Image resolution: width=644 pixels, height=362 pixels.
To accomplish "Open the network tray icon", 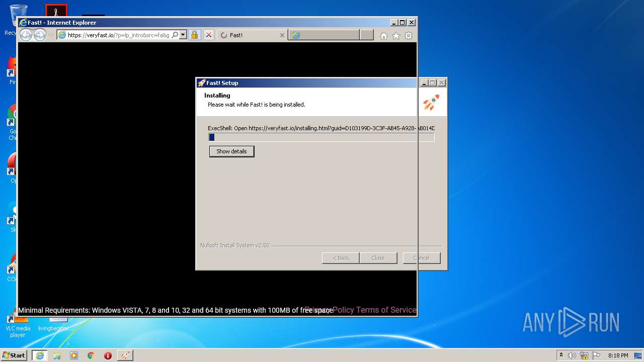I will click(584, 355).
